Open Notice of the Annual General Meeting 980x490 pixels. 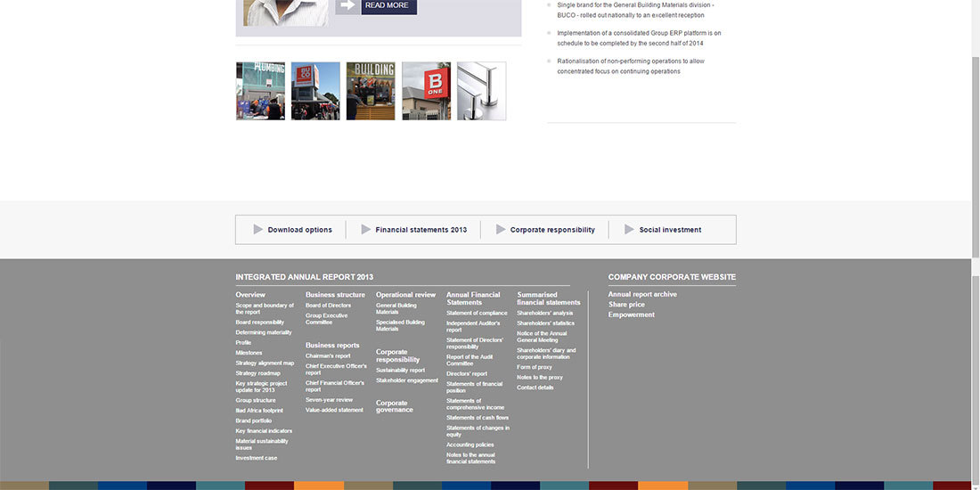(x=542, y=337)
